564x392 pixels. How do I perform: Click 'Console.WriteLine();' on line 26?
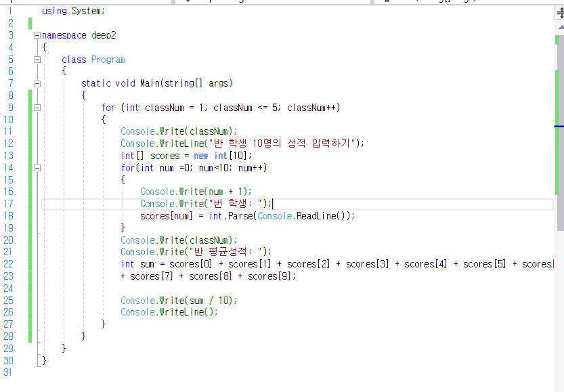[169, 312]
